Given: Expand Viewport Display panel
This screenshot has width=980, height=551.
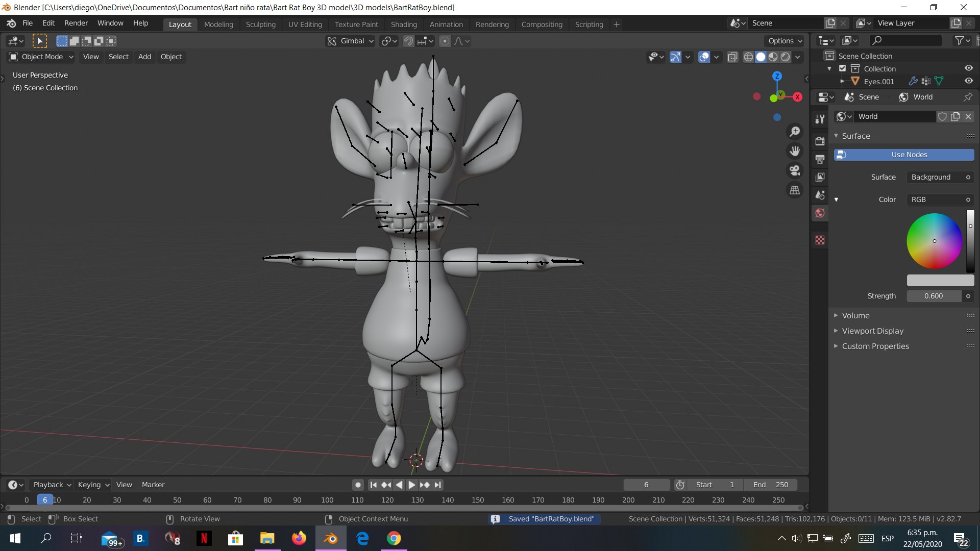Looking at the screenshot, I should [x=872, y=331].
